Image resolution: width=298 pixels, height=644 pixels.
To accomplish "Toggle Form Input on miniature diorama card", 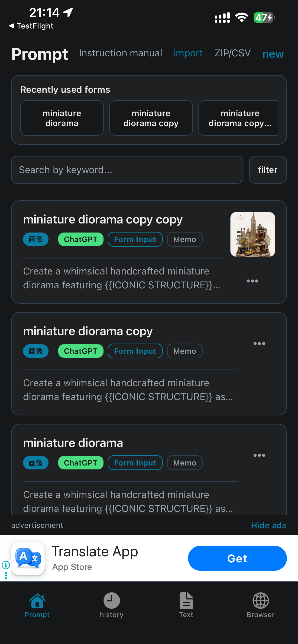I will (x=135, y=463).
